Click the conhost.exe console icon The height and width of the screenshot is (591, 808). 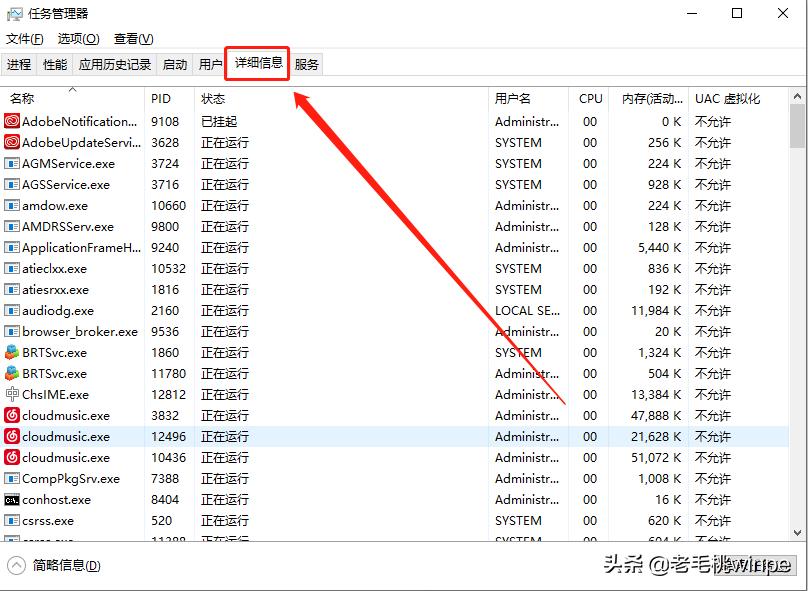(14, 499)
